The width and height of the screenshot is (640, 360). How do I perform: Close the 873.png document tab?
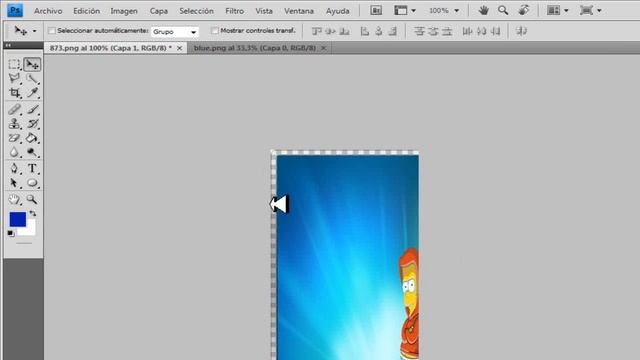179,48
